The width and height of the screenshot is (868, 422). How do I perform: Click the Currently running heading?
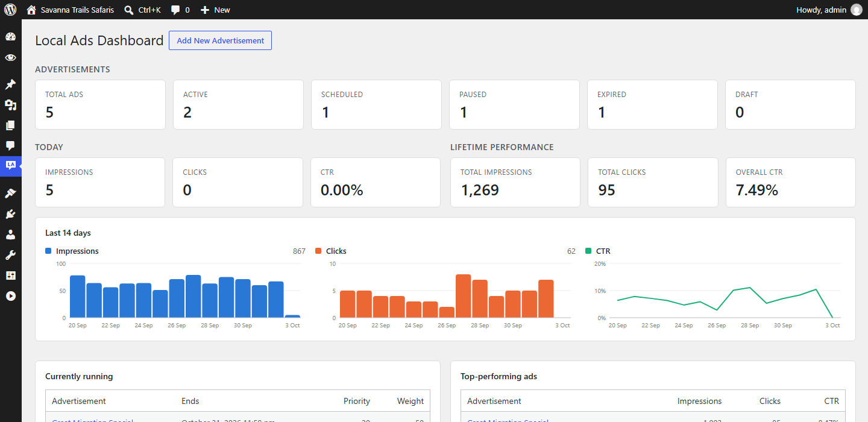coord(79,376)
